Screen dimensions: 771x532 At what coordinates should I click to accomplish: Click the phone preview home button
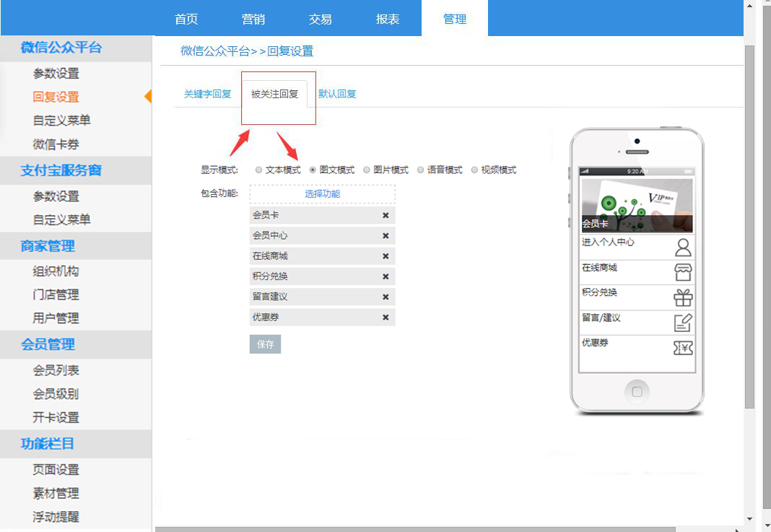coord(637,392)
